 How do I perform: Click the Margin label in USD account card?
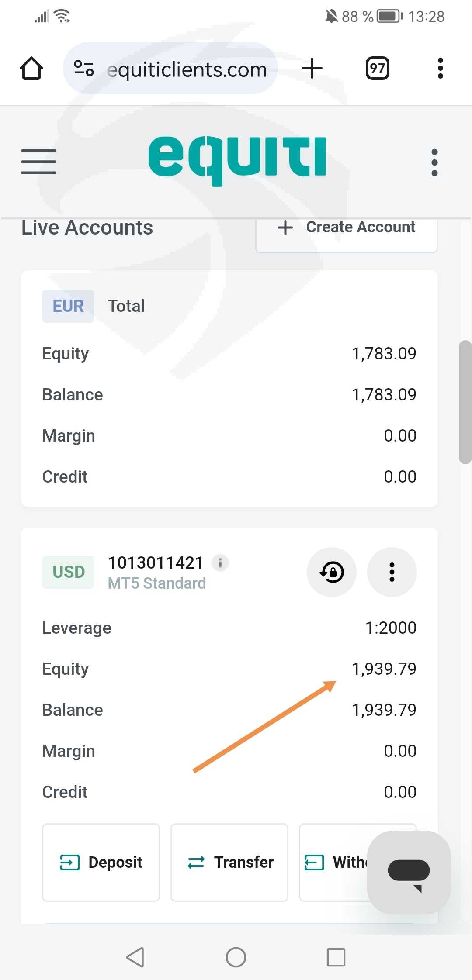coord(69,751)
